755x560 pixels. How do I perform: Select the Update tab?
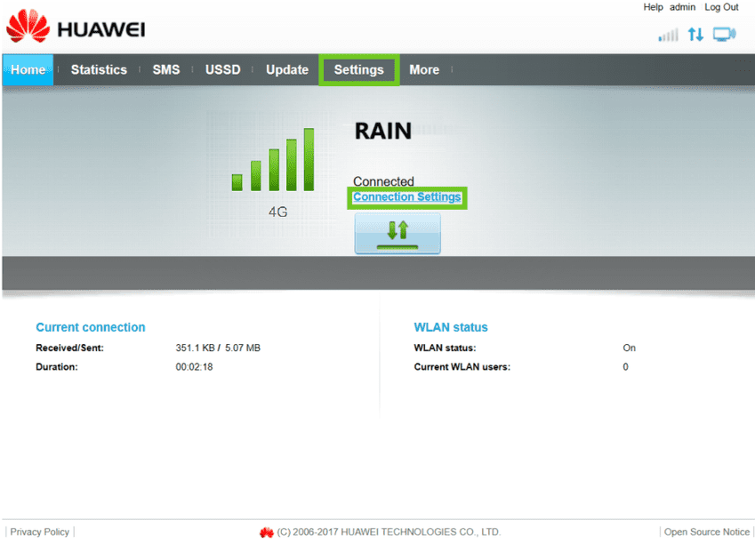click(287, 69)
